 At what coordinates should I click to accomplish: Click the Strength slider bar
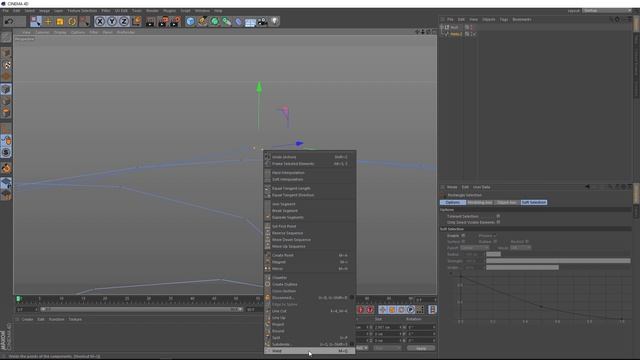[558, 261]
